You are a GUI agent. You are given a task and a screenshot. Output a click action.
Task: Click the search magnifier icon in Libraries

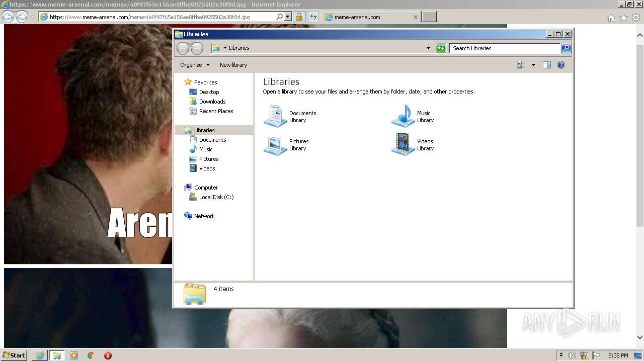pos(566,48)
